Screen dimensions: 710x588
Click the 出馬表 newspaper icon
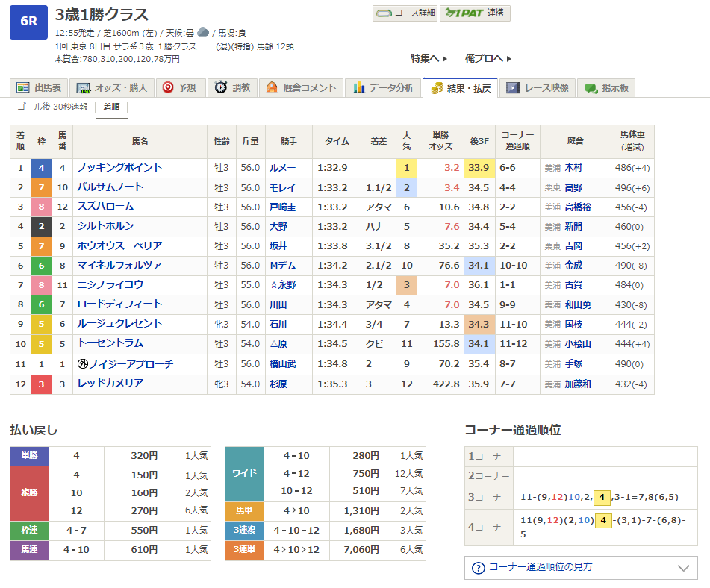tap(22, 88)
